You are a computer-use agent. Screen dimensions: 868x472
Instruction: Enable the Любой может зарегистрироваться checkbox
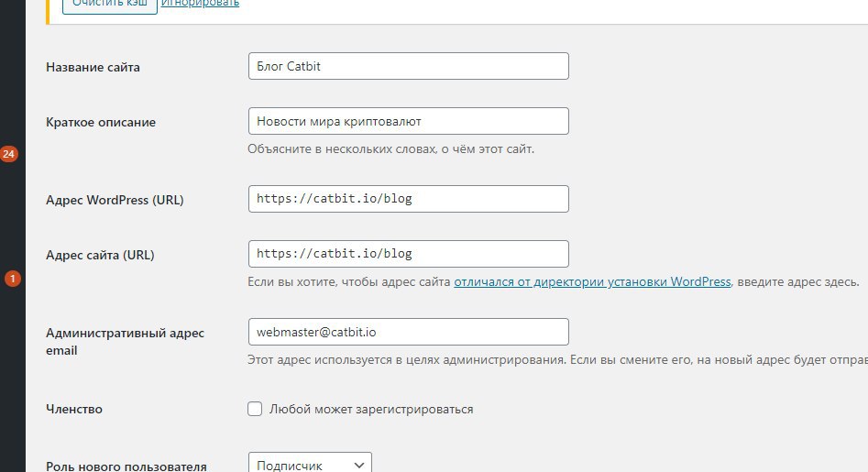[x=255, y=409]
